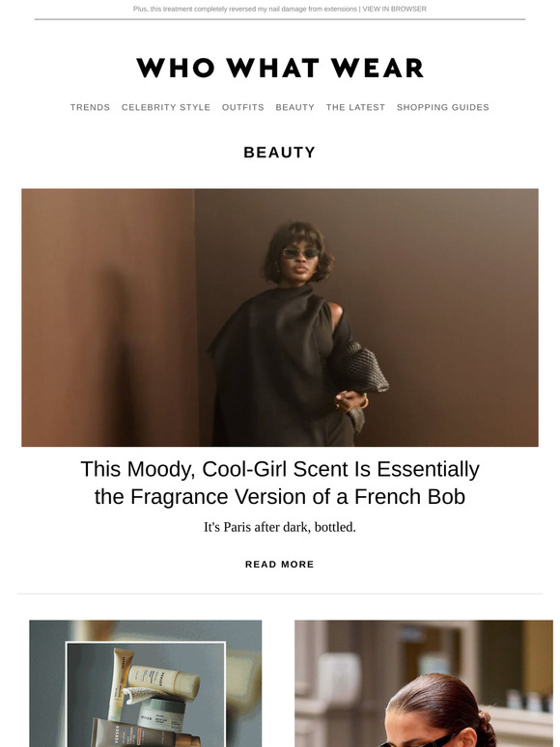Open the skincare tubes product thumbnail

(146, 683)
